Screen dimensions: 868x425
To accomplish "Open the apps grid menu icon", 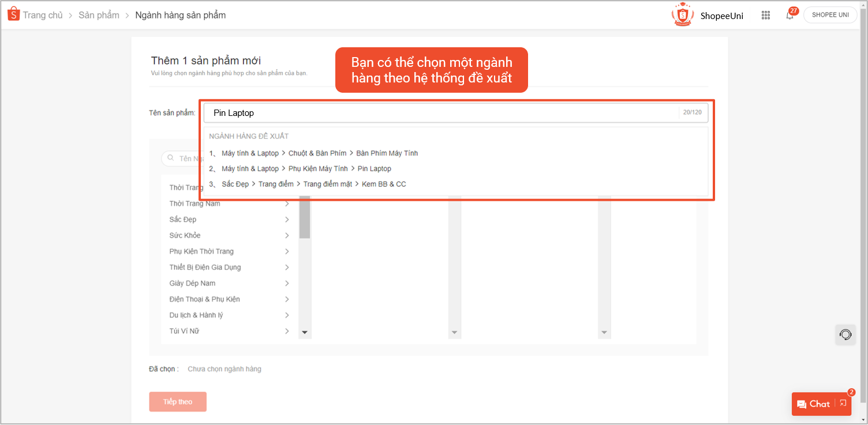I will coord(766,16).
